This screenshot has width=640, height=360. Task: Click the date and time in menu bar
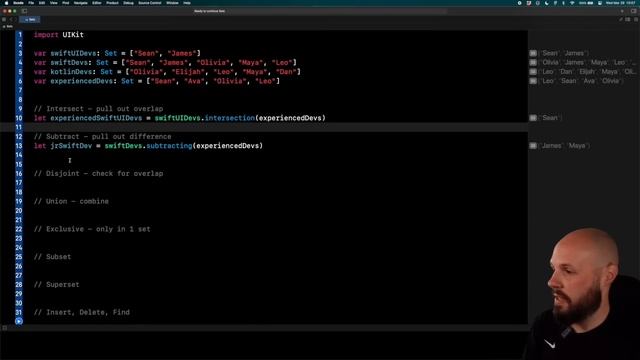tap(621, 3)
